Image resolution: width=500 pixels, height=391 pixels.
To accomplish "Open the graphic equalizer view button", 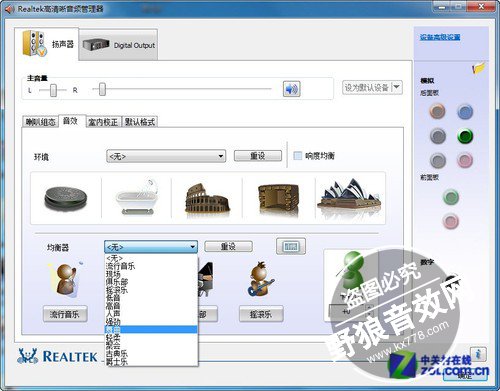I will click(291, 247).
